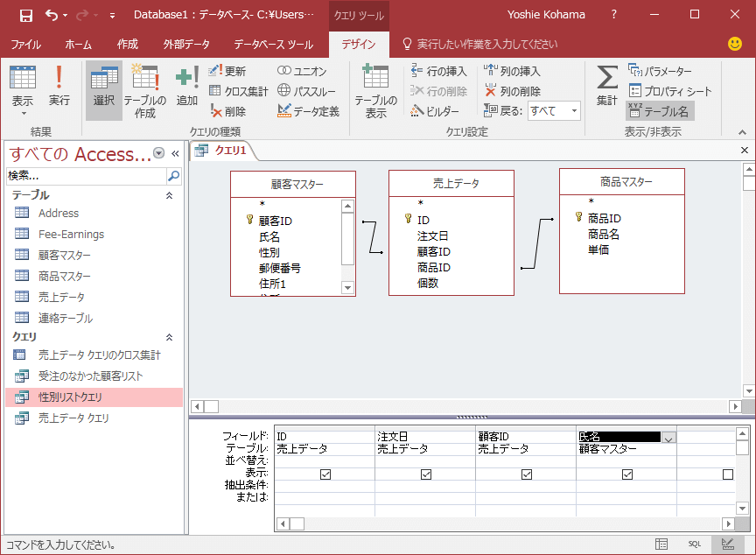756x555 pixels.
Task: Close the クエリ1 query document
Action: [745, 150]
